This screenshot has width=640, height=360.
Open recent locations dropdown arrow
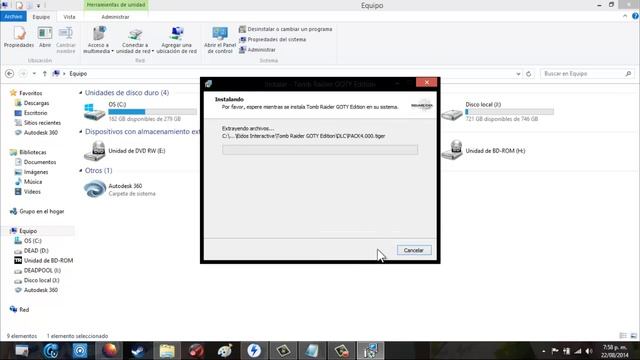pyautogui.click(x=34, y=74)
